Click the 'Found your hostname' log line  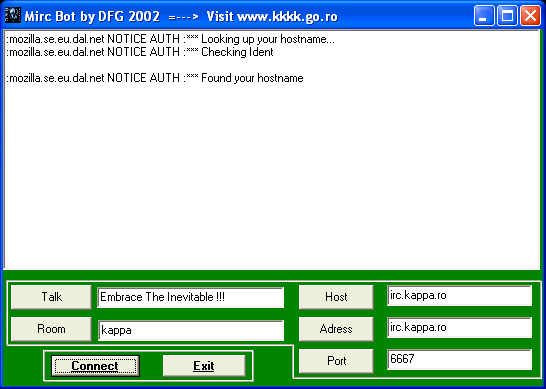coord(155,78)
